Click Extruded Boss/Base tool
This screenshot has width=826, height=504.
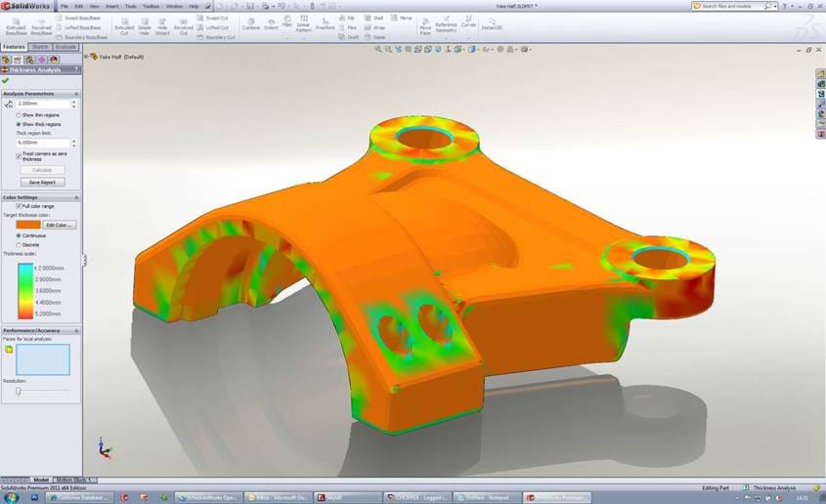coord(16,26)
